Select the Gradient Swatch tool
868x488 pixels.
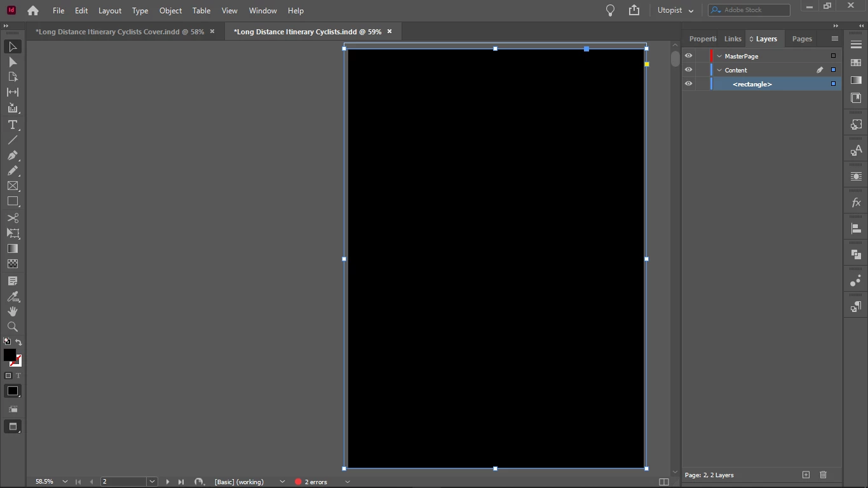pyautogui.click(x=13, y=248)
